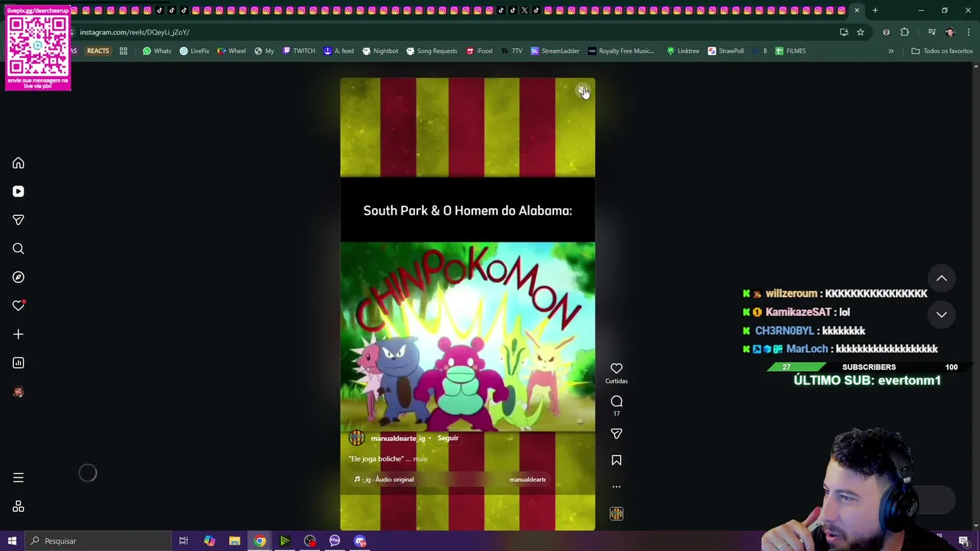Open Chrome extensions puzzle icon
The height and width of the screenshot is (551, 980).
pos(905,32)
